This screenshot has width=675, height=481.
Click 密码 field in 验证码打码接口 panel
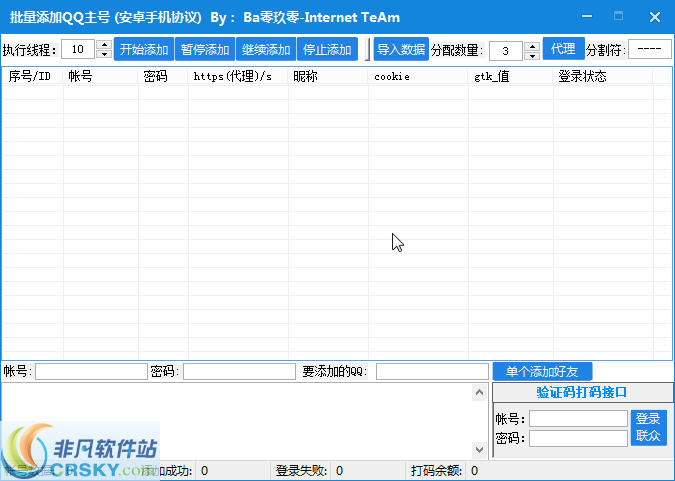[x=578, y=438]
